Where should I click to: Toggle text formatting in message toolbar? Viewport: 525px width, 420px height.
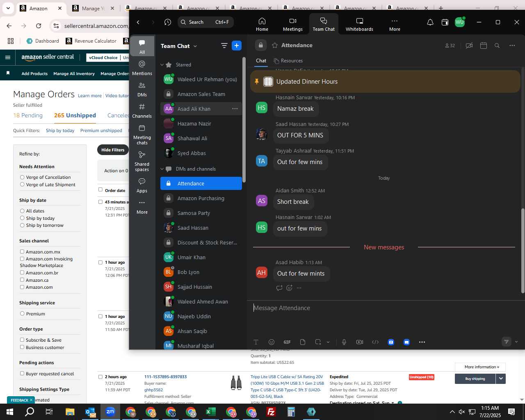point(256,342)
